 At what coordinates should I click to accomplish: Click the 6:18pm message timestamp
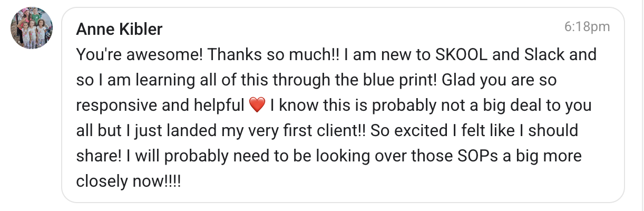(587, 27)
